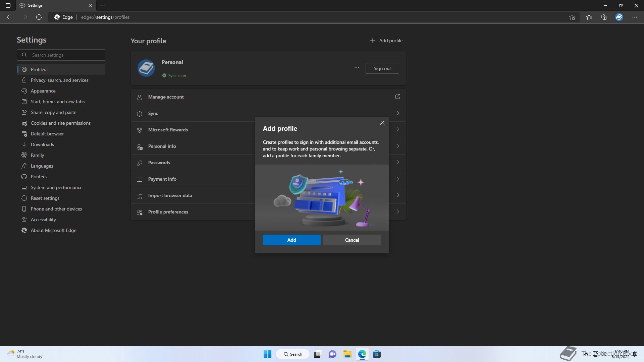
Task: Open Accessibility settings
Action: tap(61, 220)
